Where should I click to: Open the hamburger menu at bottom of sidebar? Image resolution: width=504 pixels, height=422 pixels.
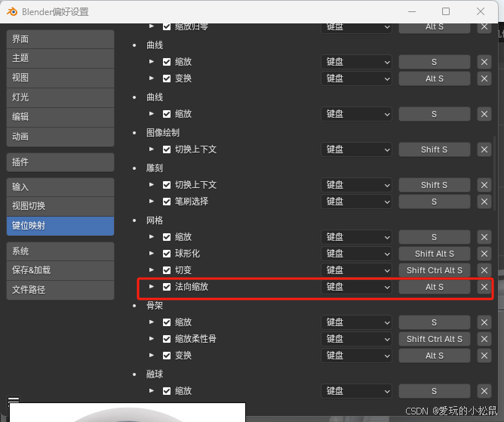pos(14,400)
